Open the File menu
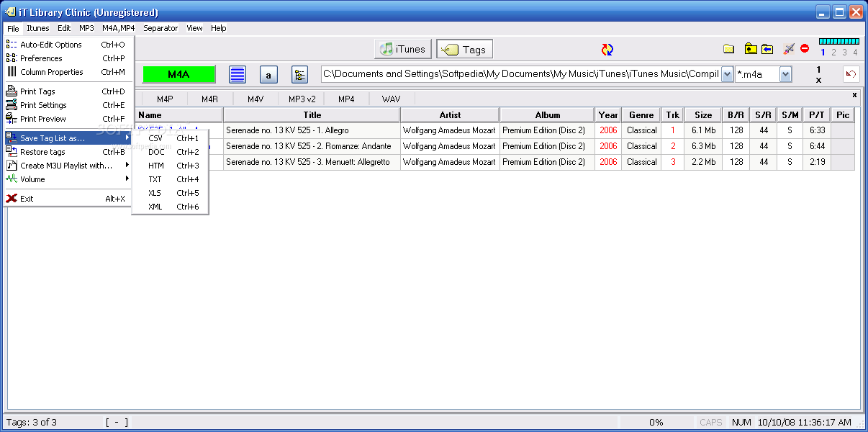 [13, 28]
